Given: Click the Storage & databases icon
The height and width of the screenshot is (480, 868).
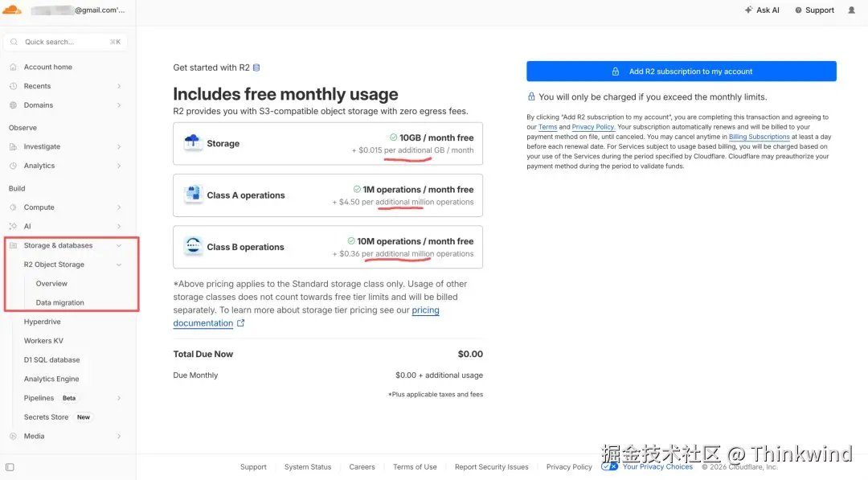Looking at the screenshot, I should tap(14, 245).
